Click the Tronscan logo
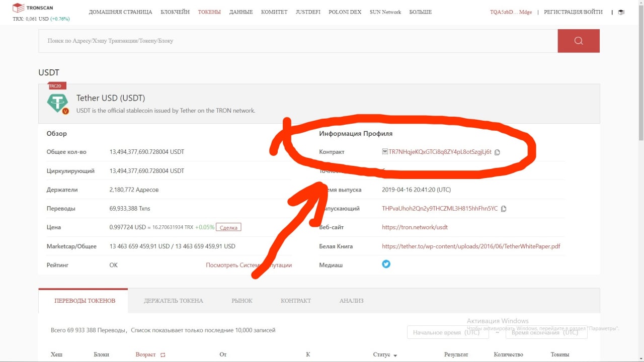The width and height of the screenshot is (644, 362). coord(33,8)
